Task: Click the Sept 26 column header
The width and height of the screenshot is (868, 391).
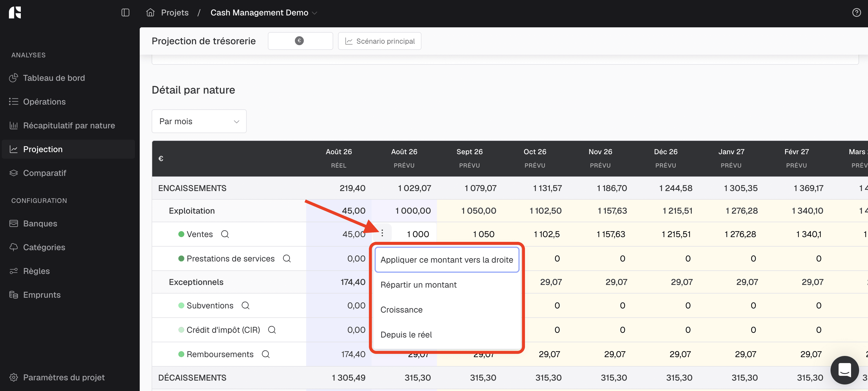Action: point(469,158)
